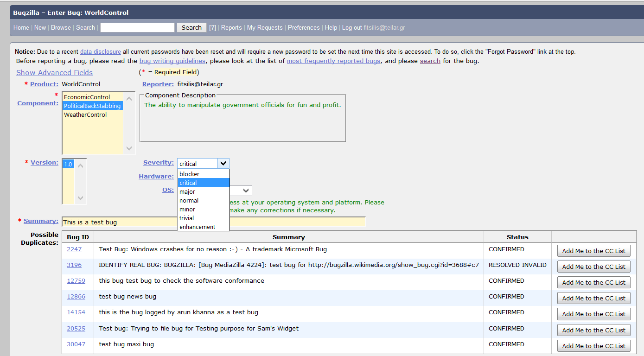
Task: Focus the quick search text field
Action: point(137,28)
